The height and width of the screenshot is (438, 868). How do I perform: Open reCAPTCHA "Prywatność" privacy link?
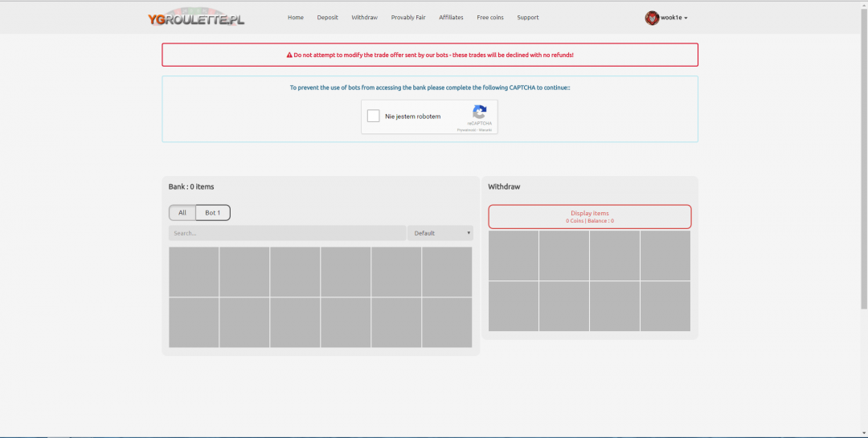pos(466,129)
